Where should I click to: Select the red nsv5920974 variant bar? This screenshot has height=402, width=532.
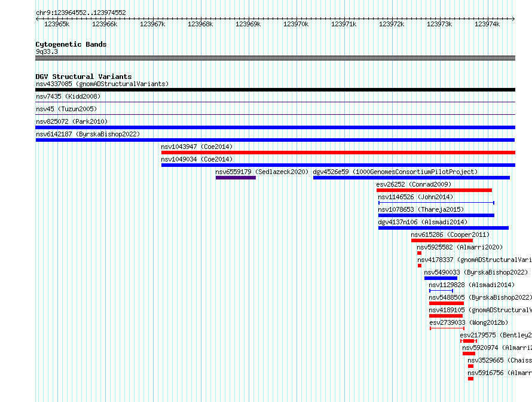[x=469, y=354]
